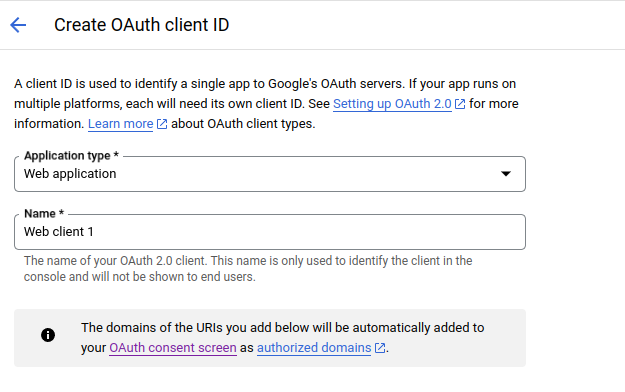The height and width of the screenshot is (392, 625).
Task: Click the Application type field label
Action: point(71,156)
